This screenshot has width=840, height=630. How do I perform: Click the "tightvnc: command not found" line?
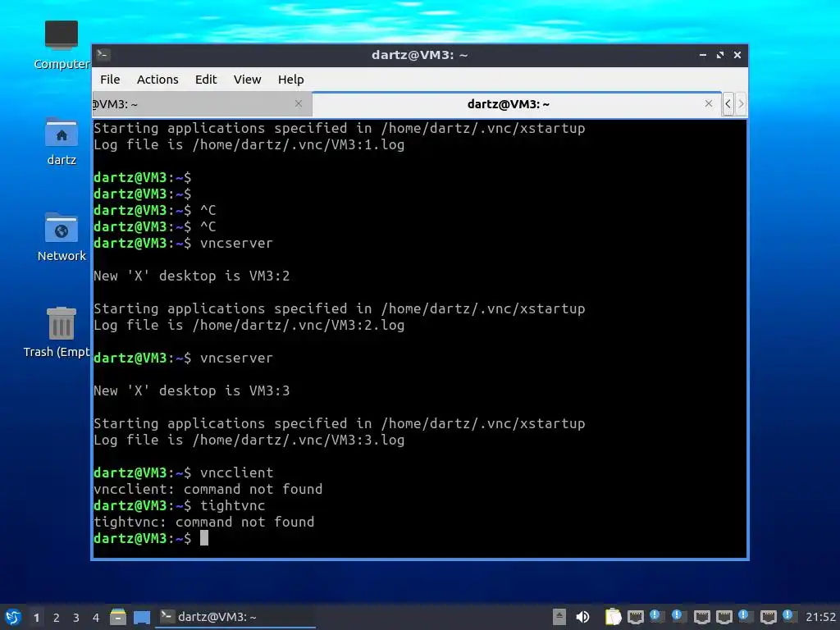(204, 522)
